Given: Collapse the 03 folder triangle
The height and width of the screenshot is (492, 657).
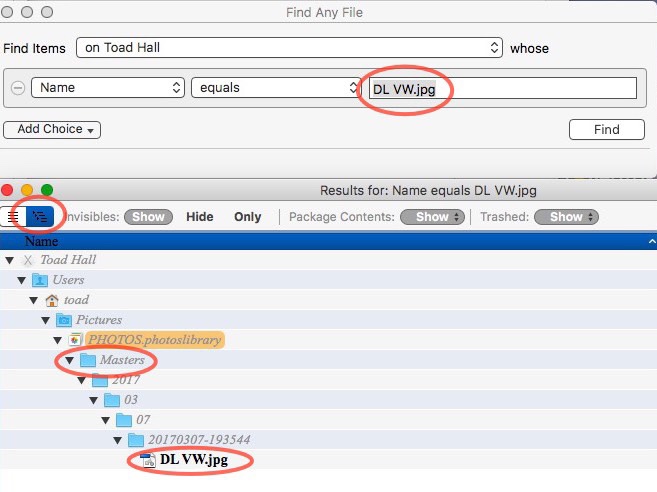Looking at the screenshot, I should [94, 400].
